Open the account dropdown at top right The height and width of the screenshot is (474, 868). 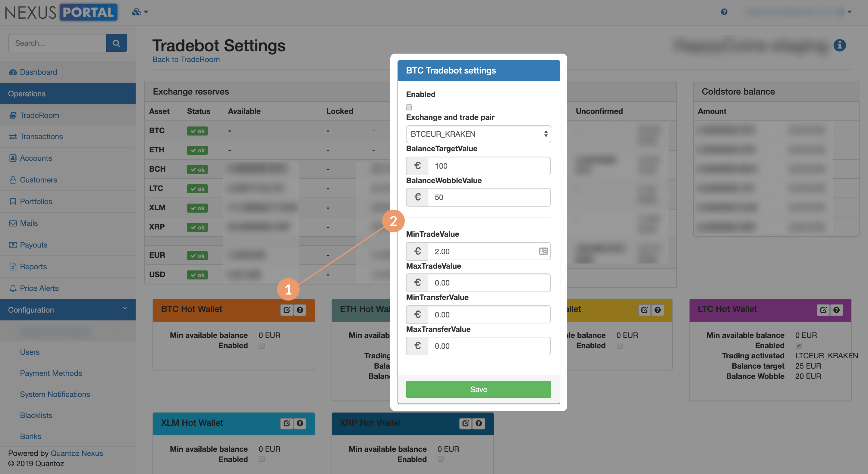(x=849, y=12)
